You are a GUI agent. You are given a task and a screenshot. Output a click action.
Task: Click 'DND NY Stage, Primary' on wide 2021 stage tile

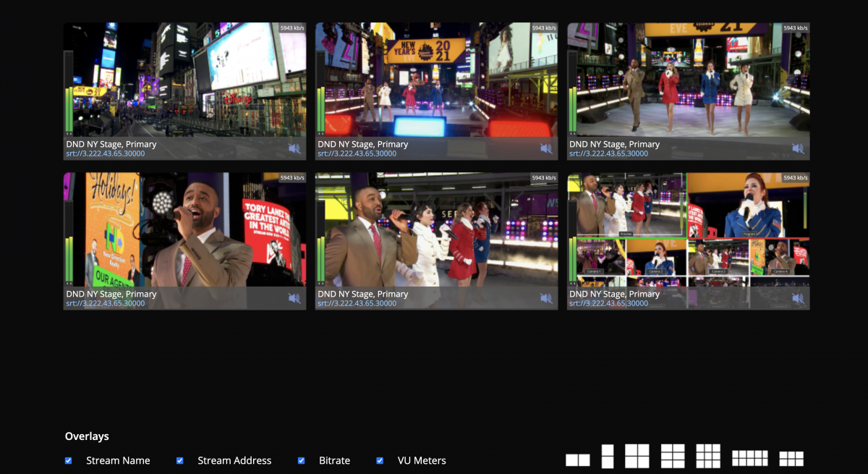(363, 144)
